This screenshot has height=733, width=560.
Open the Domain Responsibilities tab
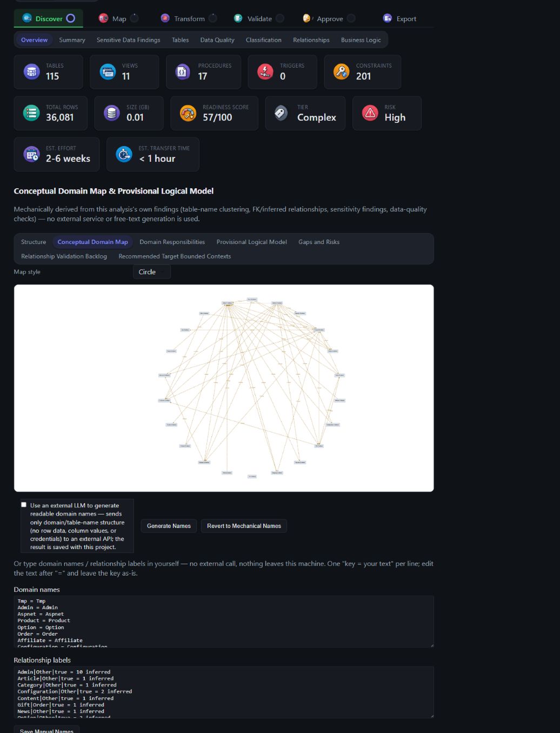point(172,242)
